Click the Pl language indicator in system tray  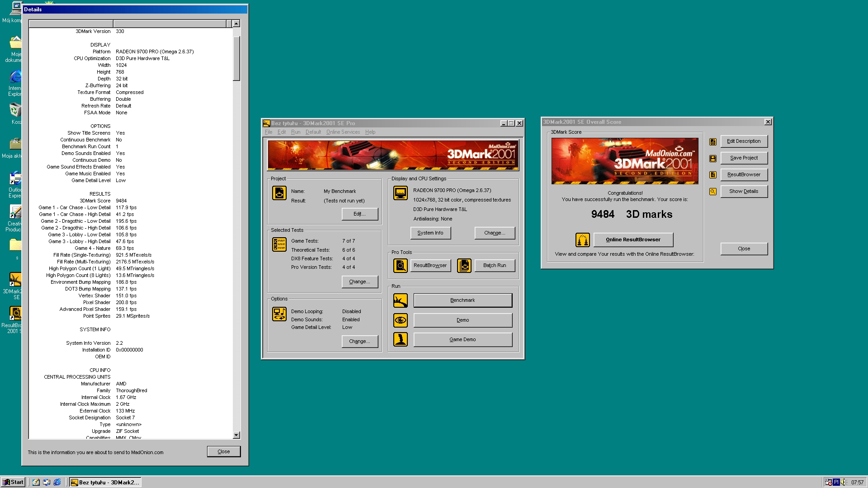(836, 482)
